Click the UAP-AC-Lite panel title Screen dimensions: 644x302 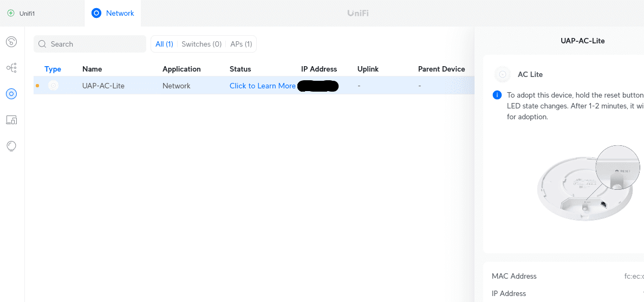point(583,41)
